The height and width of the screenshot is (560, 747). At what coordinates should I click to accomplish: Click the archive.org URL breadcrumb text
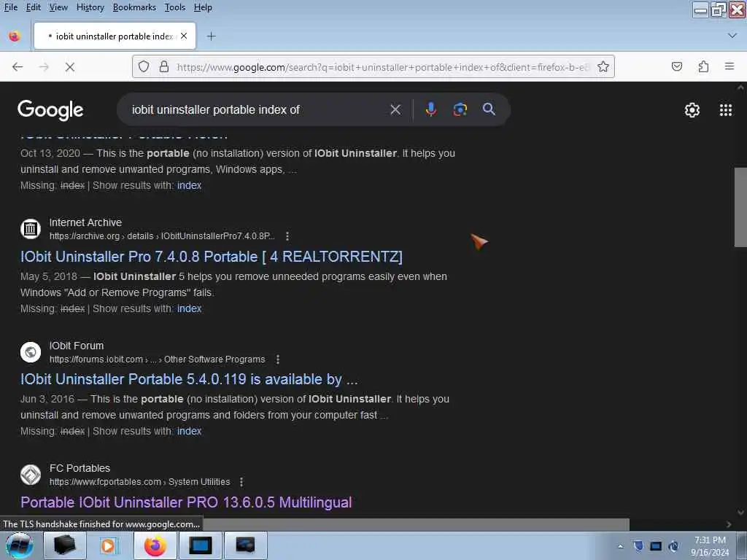(162, 236)
